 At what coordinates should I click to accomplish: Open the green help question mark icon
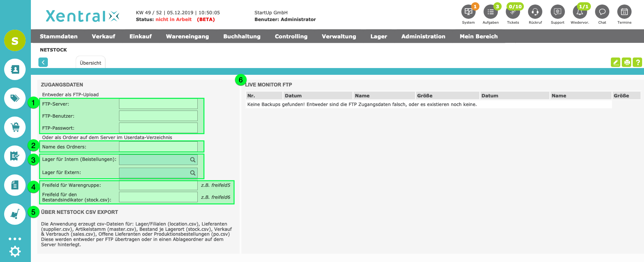[x=637, y=62]
